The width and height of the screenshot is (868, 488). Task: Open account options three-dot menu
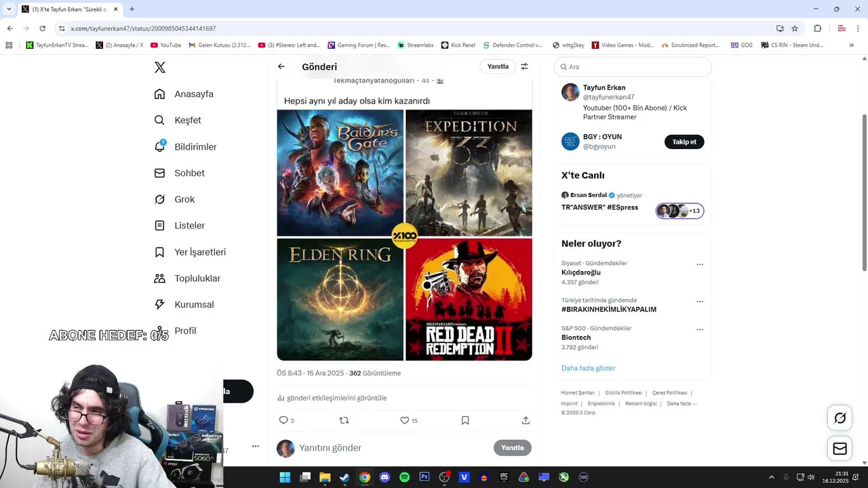click(x=256, y=446)
